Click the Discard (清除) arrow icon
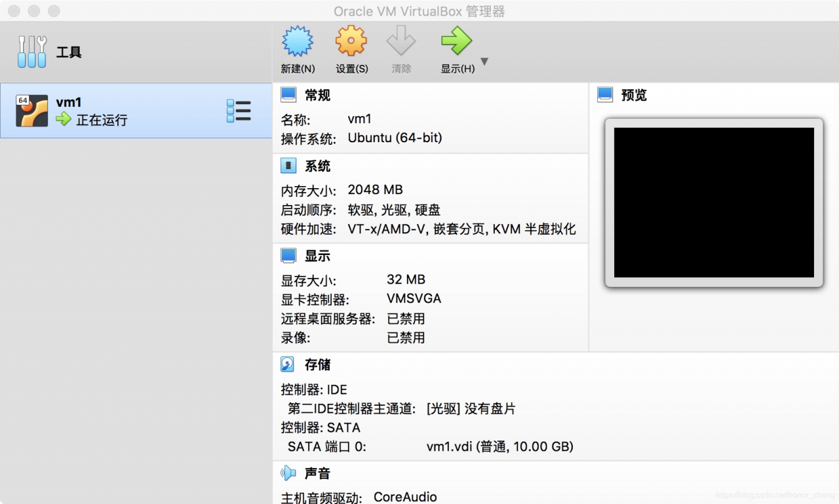This screenshot has height=504, width=839. tap(401, 41)
